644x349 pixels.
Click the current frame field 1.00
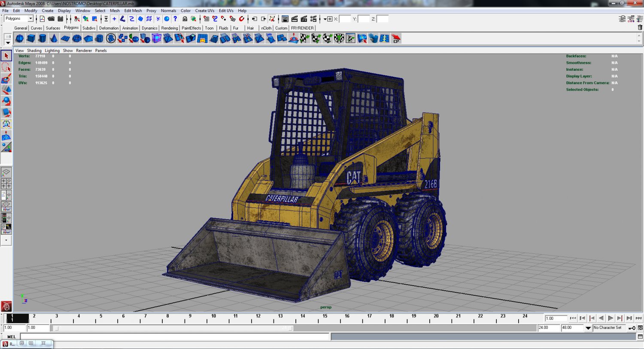556,319
